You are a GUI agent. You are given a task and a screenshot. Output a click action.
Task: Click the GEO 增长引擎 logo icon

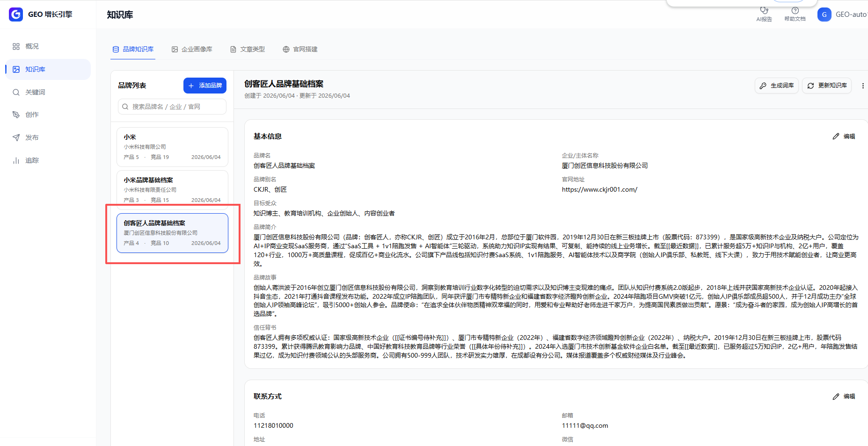click(x=16, y=14)
